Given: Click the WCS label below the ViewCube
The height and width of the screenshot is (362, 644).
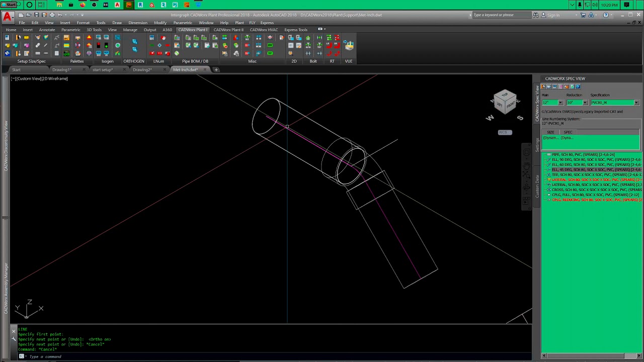Looking at the screenshot, I should 505,132.
